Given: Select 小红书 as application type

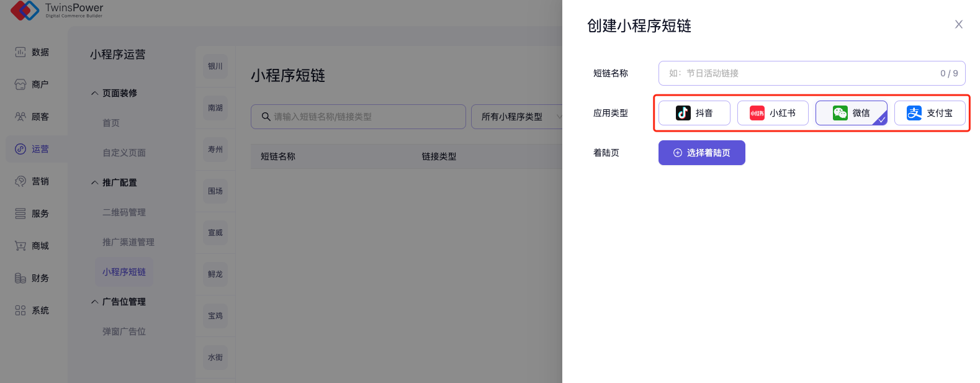Looking at the screenshot, I should click(x=773, y=113).
